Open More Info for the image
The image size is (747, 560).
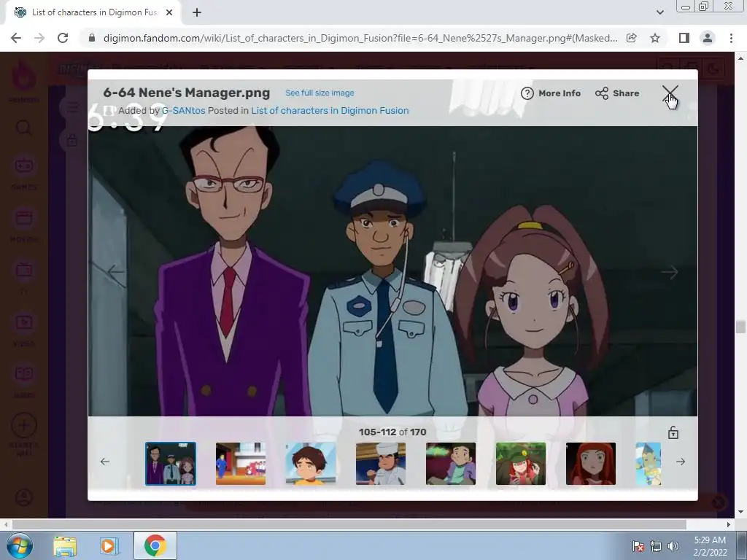click(x=551, y=93)
